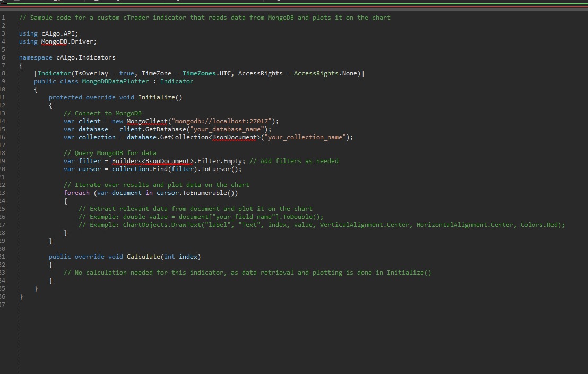The width and height of the screenshot is (588, 374).
Task: Click the "true" value after IsOverlay
Action: (127, 73)
